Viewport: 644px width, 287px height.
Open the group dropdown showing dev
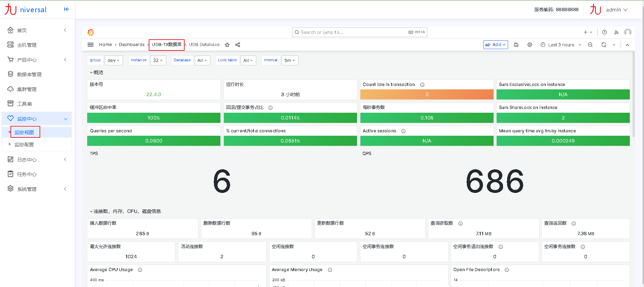(114, 60)
